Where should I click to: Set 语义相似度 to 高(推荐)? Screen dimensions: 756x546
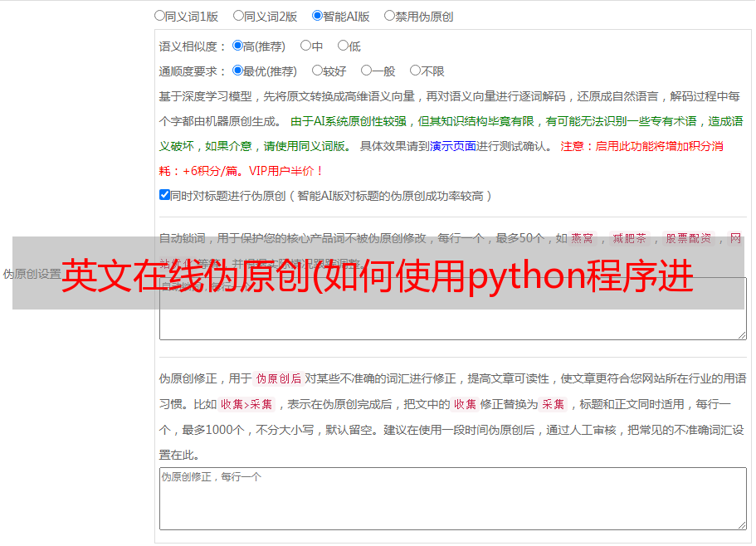(237, 46)
